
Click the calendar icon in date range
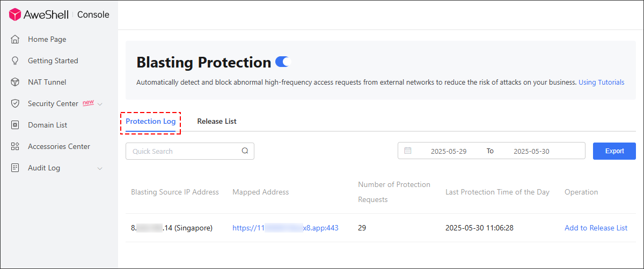[x=408, y=151]
